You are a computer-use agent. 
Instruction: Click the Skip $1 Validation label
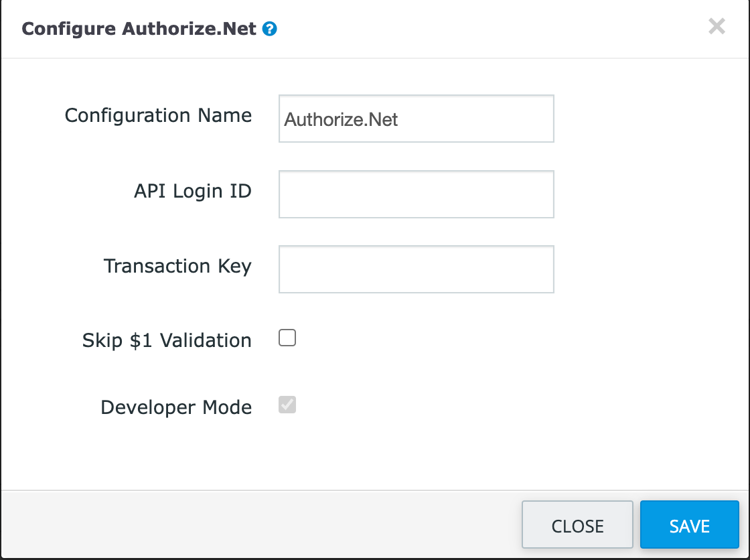[167, 341]
